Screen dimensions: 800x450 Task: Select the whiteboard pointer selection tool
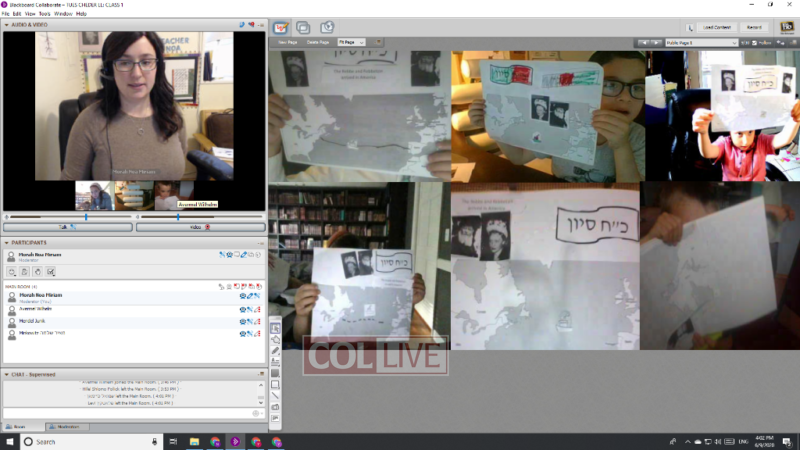276,329
